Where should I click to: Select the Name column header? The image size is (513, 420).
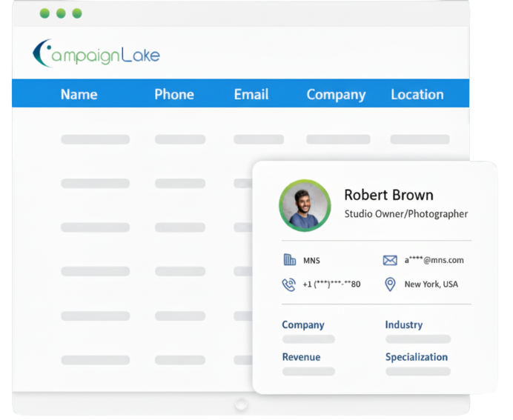pyautogui.click(x=79, y=94)
